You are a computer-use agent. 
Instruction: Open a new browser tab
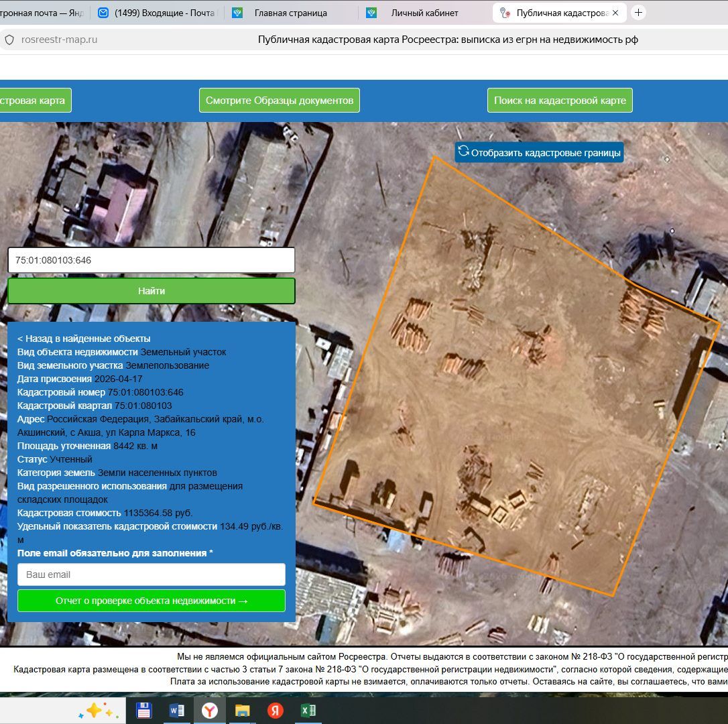click(x=638, y=13)
